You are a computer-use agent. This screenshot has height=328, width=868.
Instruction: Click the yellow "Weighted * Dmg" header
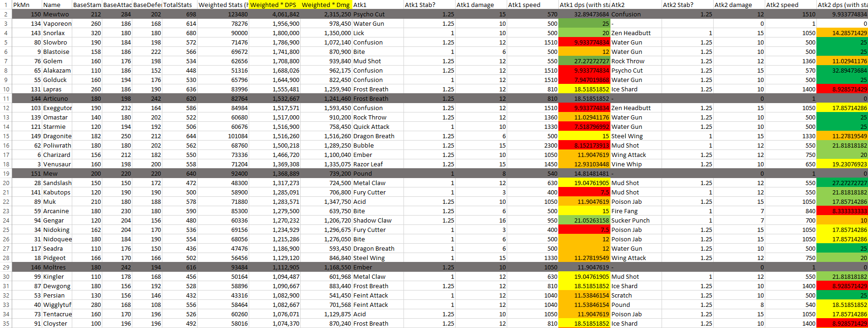[326, 5]
